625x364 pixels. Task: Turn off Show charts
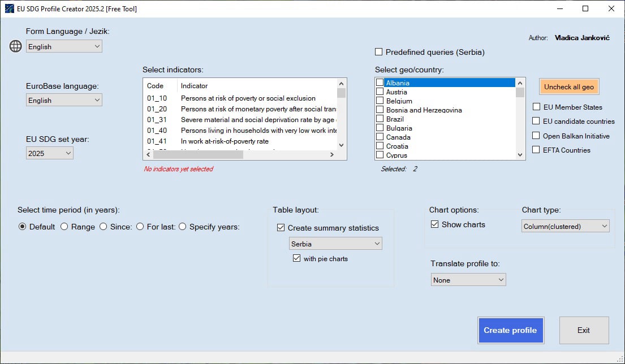click(x=435, y=224)
